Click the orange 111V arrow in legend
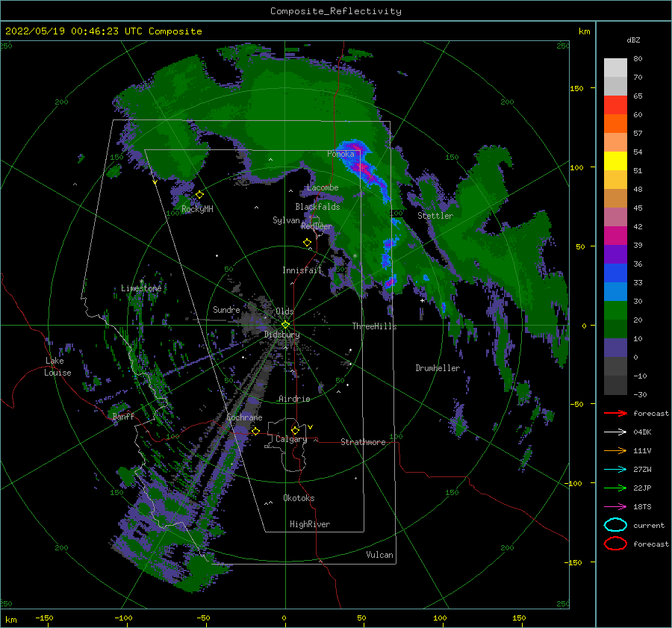The image size is (672, 628). click(x=615, y=450)
